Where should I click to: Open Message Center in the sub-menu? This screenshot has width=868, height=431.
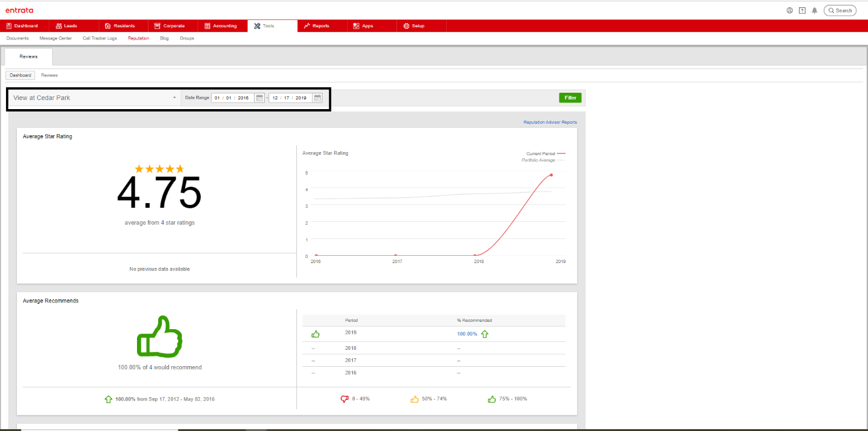tap(56, 38)
